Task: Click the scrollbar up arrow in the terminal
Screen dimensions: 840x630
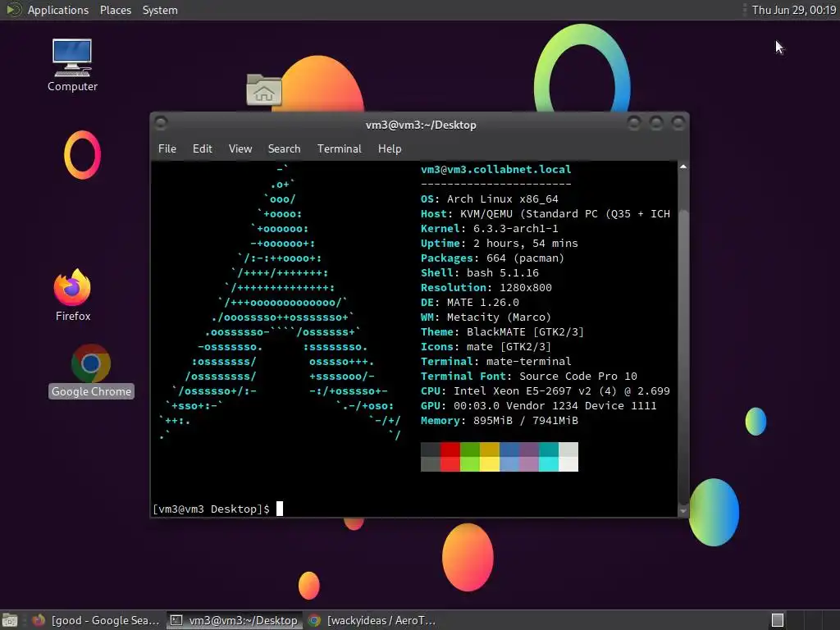Action: click(x=683, y=167)
